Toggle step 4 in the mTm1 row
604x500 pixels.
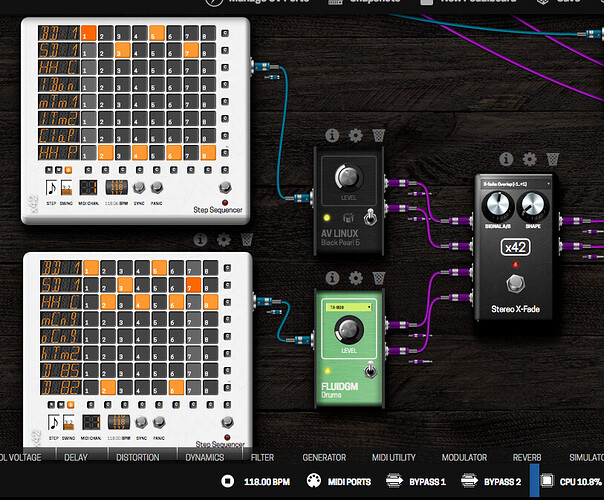140,101
